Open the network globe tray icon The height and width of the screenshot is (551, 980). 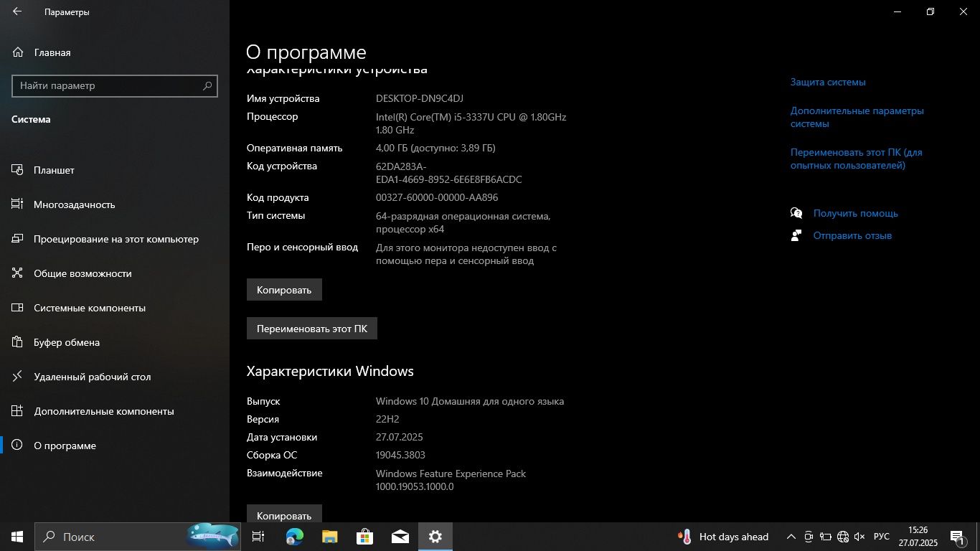(x=843, y=537)
